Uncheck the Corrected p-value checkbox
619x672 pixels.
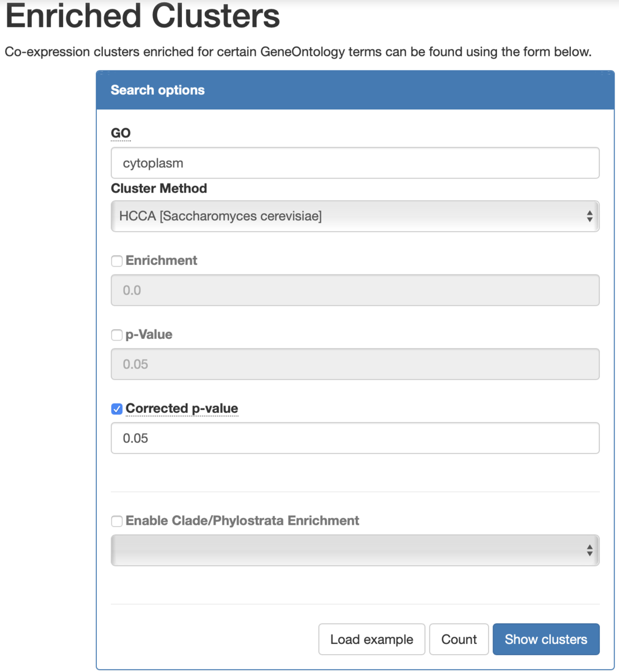click(x=116, y=409)
